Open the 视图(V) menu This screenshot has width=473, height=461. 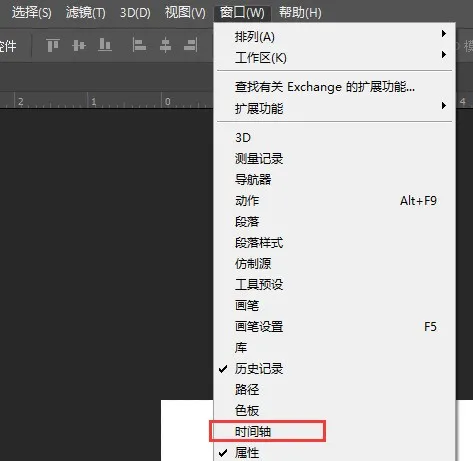coord(185,13)
